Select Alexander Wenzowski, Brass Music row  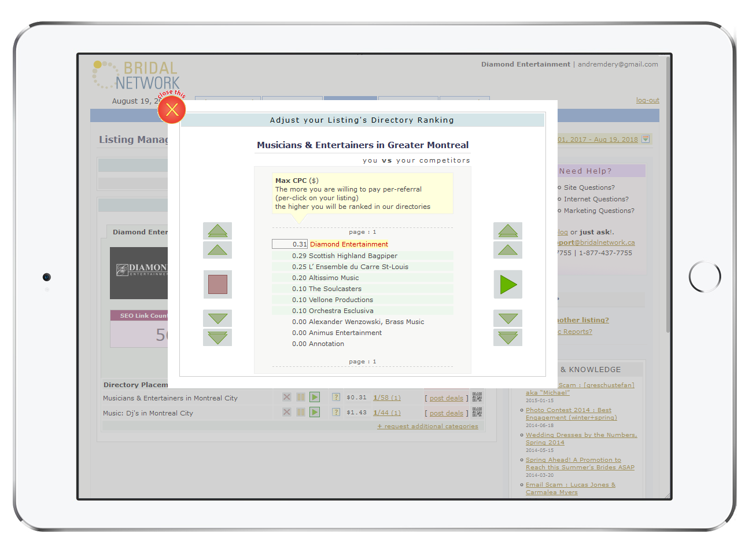(363, 322)
